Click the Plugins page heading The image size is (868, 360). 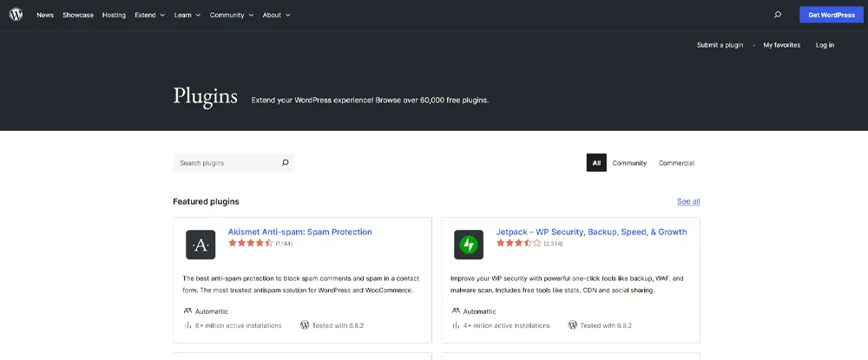(x=206, y=96)
